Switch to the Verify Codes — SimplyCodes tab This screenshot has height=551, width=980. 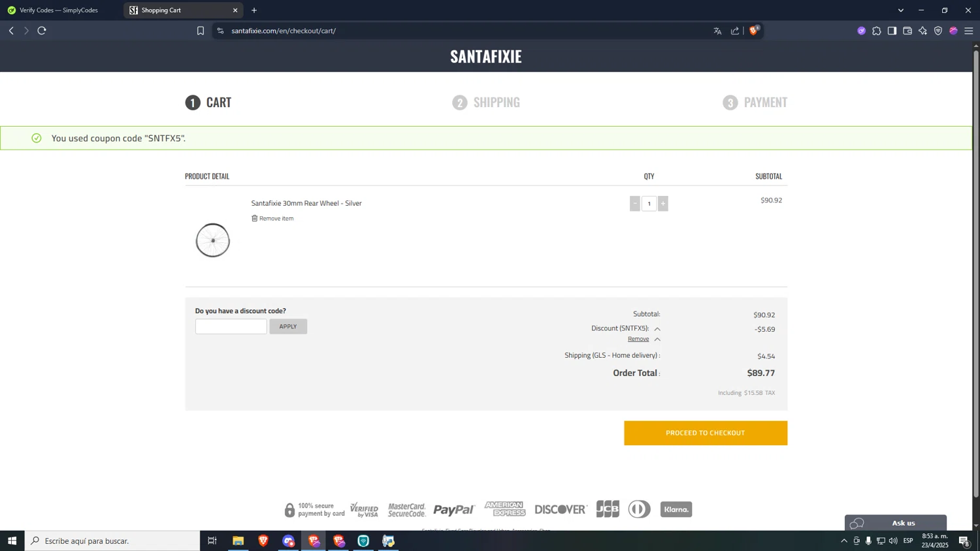(60, 10)
